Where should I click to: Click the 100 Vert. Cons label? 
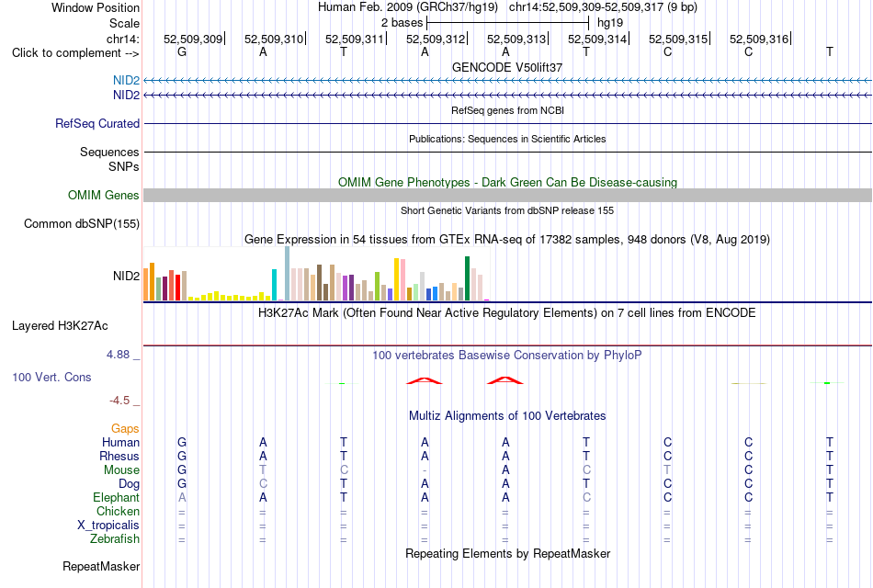click(x=51, y=377)
